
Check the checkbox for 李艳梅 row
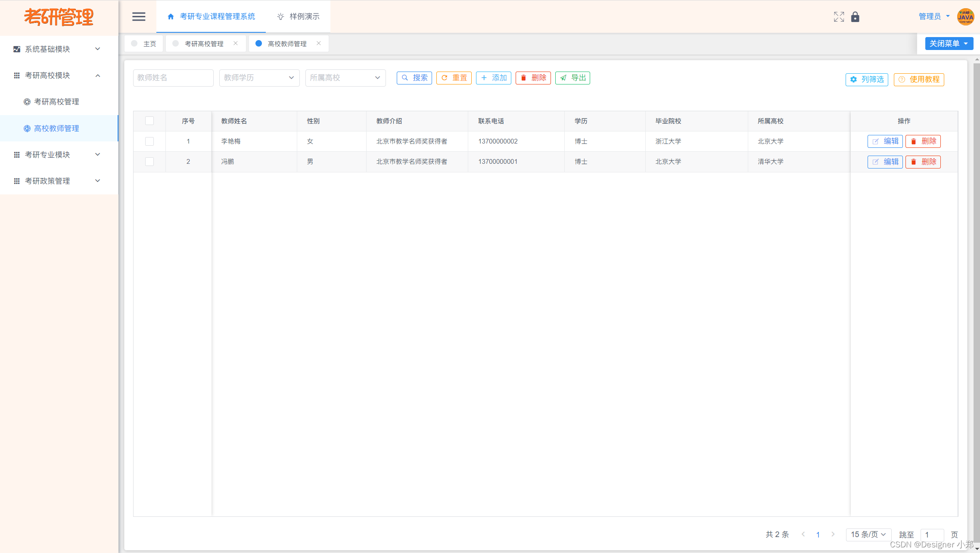coord(149,141)
